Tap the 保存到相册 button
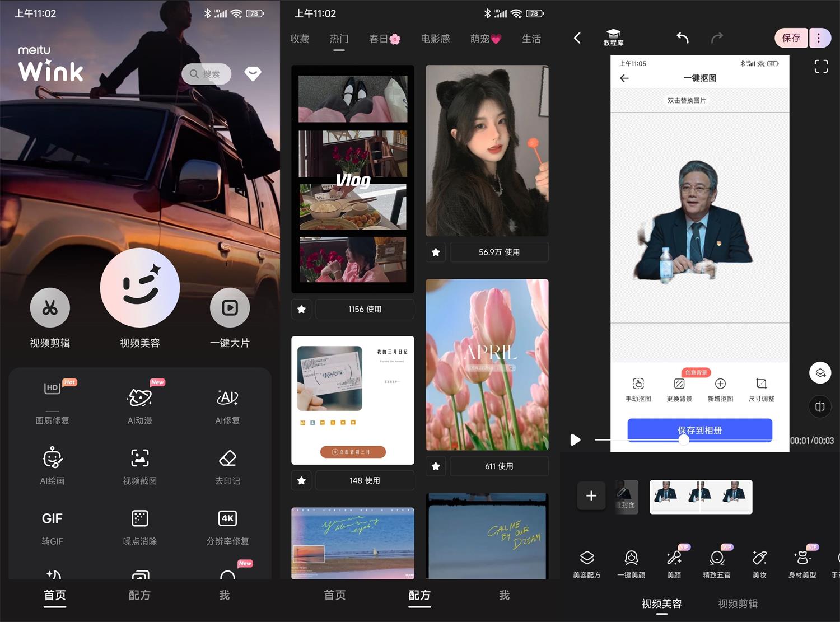840x622 pixels. [x=699, y=430]
